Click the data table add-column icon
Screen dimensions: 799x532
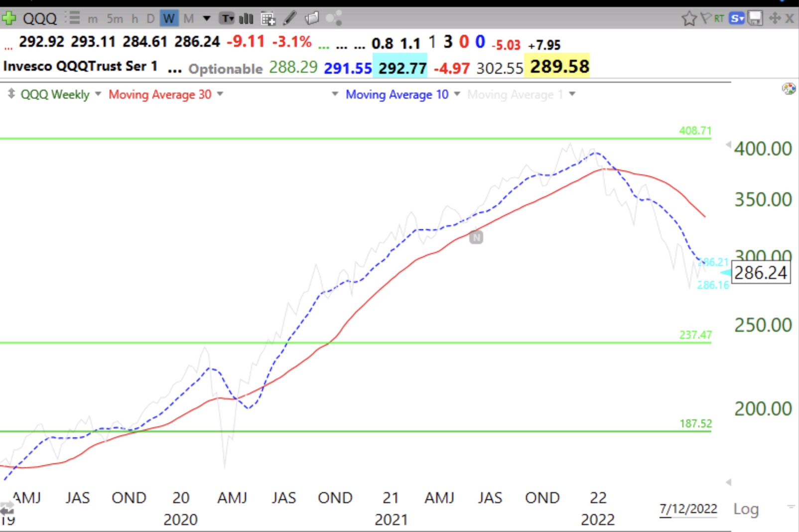point(268,19)
